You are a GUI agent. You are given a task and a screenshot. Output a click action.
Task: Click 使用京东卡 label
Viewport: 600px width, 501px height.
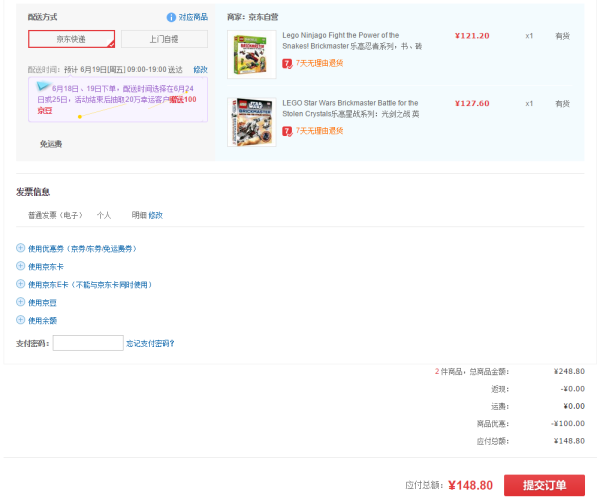click(46, 267)
